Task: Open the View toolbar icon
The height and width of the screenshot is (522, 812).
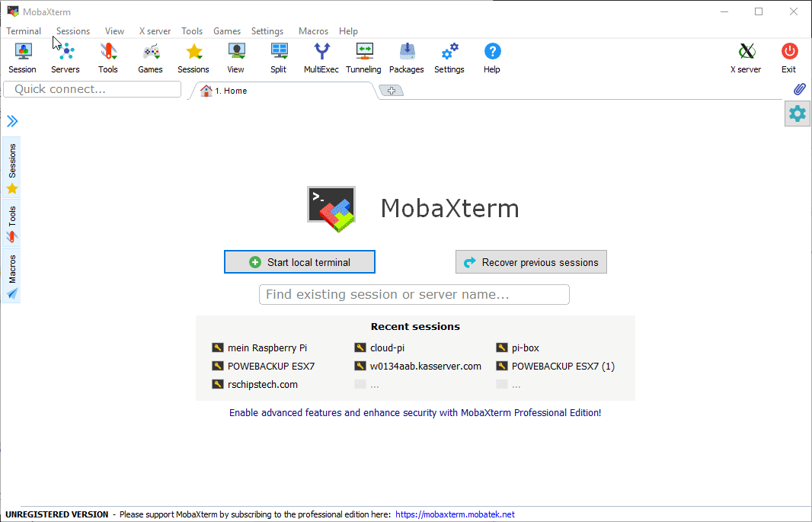Action: coord(235,58)
